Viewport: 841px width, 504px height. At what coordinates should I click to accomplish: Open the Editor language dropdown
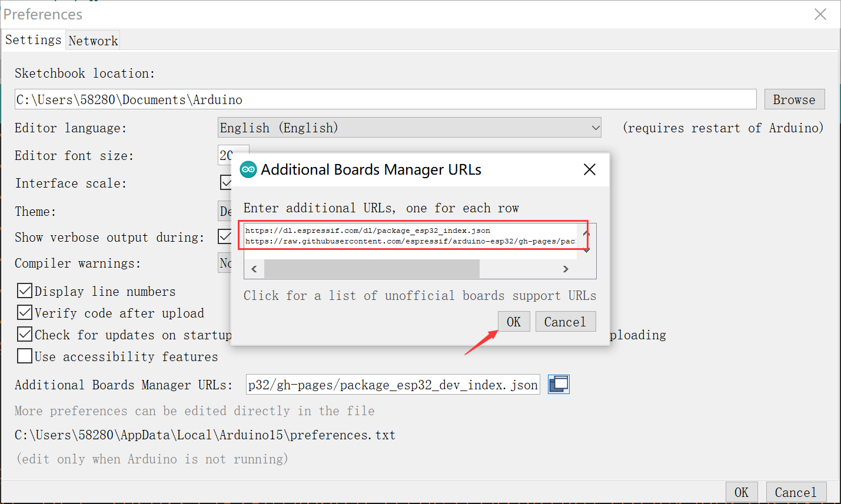pyautogui.click(x=409, y=128)
